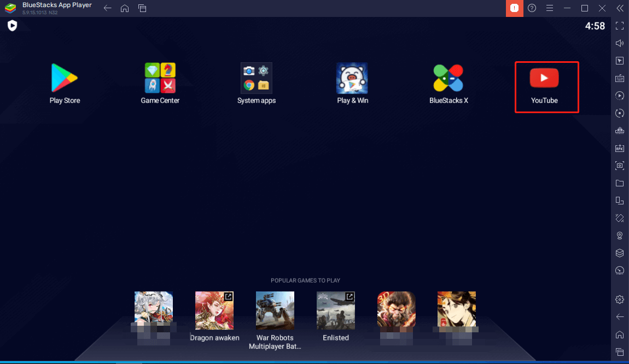Toggle cursor lock in sidebar
Image resolution: width=629 pixels, height=364 pixels.
click(620, 61)
